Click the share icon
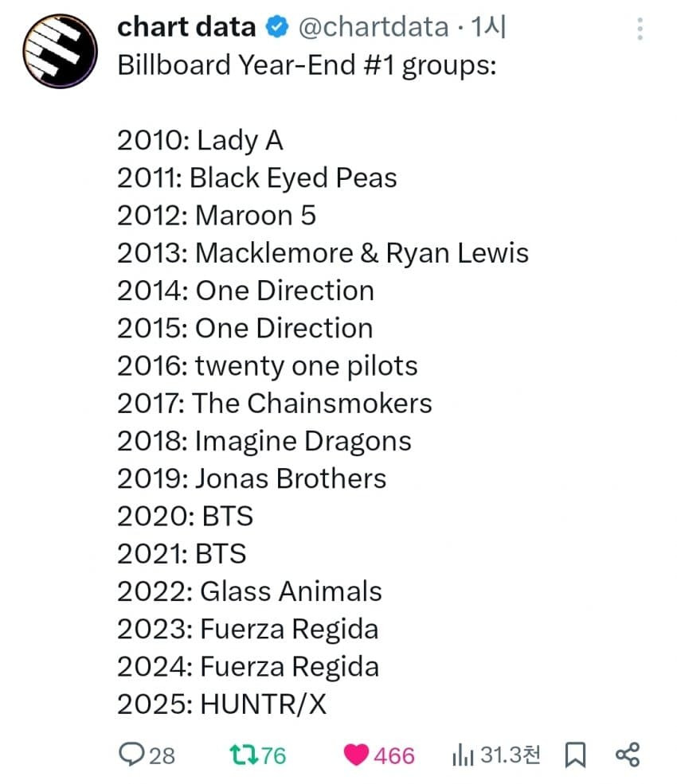 pos(628,754)
